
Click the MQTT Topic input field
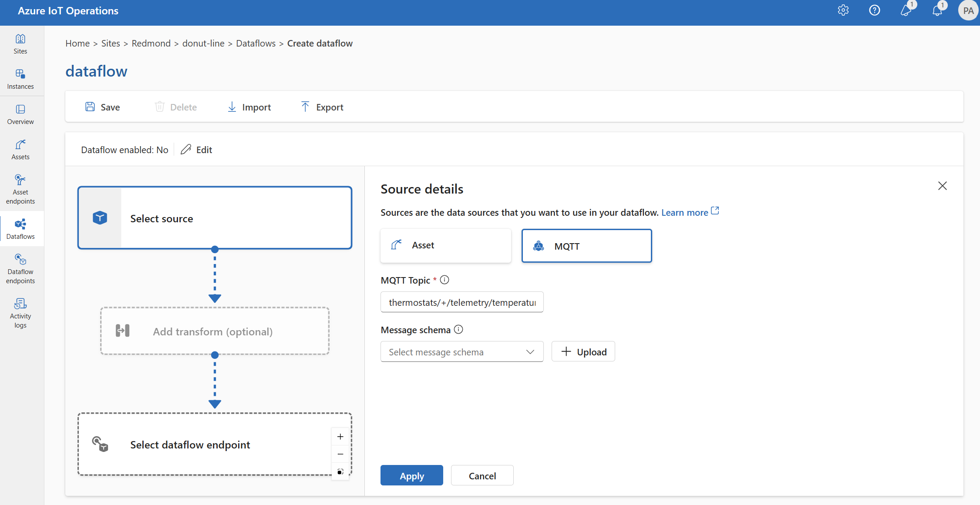click(461, 302)
